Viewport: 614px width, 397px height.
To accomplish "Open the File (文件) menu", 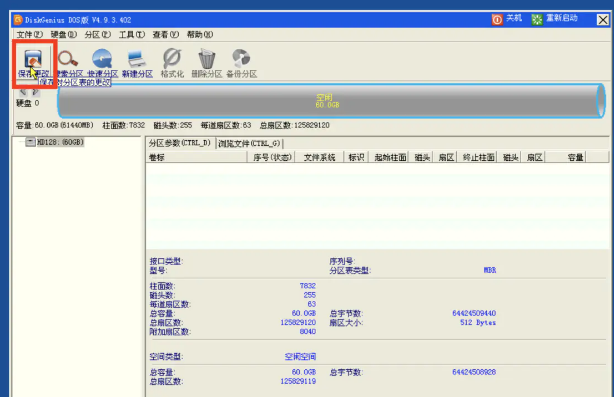I will 30,34.
